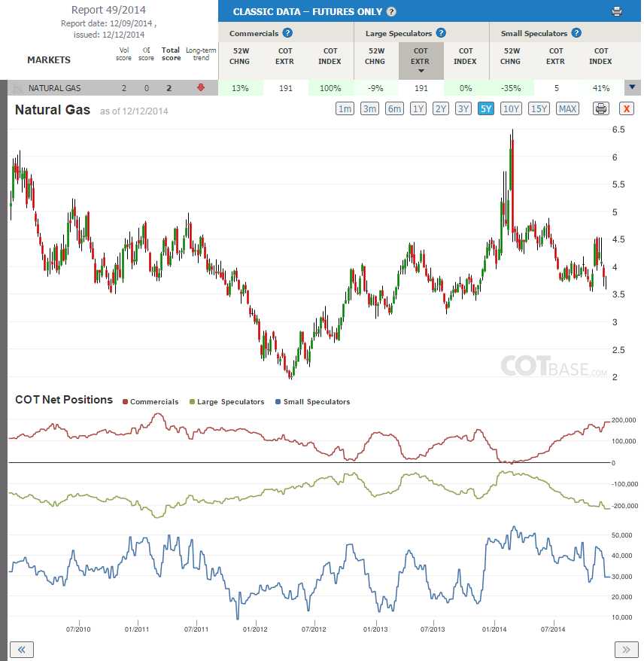Open help icon next to Small Speculators

click(x=576, y=33)
